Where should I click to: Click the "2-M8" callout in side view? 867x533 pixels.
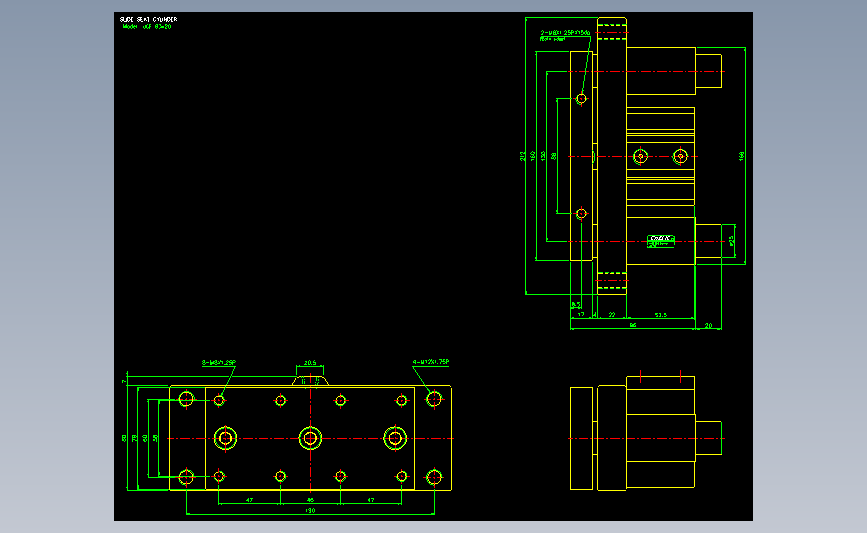pos(565,33)
